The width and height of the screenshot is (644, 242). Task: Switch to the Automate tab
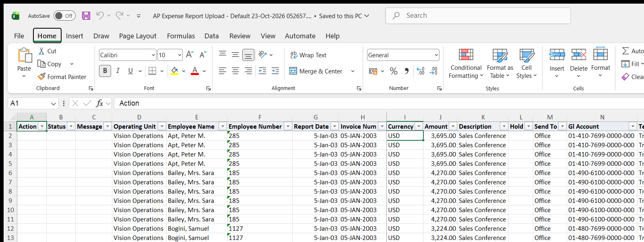[300, 36]
